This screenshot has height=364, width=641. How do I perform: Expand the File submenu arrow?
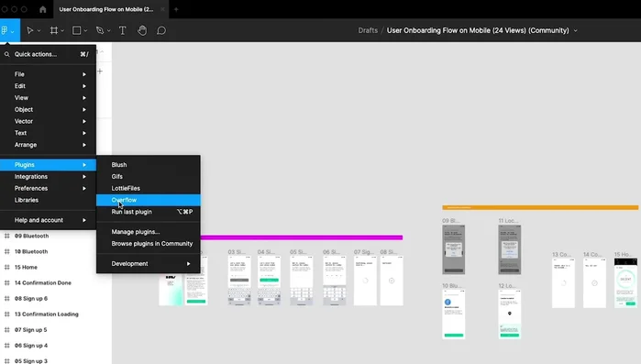coord(84,74)
